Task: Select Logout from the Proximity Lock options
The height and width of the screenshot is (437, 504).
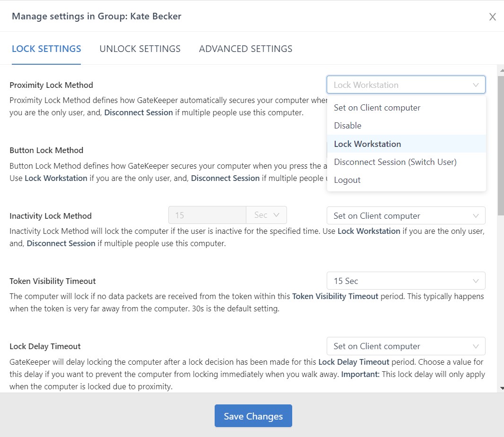Action: tap(347, 180)
